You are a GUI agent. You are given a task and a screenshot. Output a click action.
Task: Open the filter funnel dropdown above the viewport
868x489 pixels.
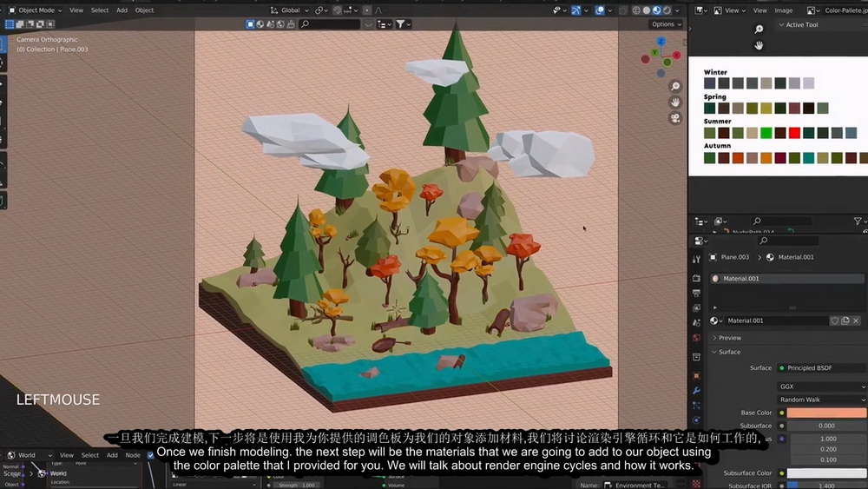[403, 24]
